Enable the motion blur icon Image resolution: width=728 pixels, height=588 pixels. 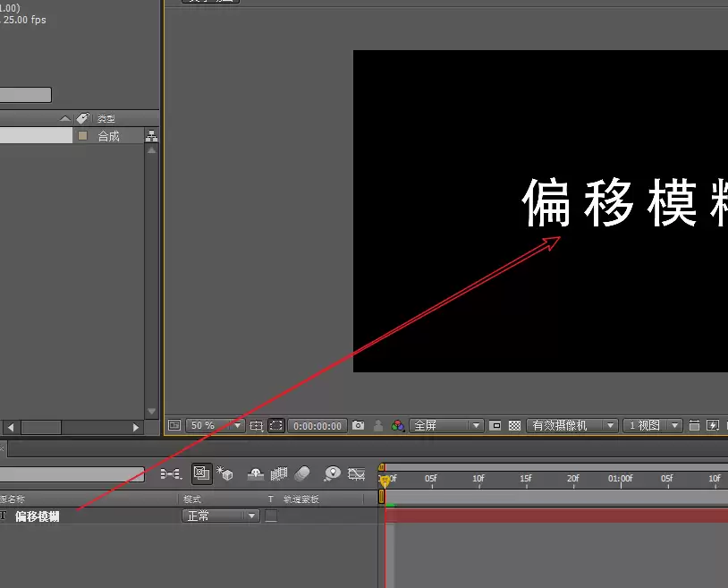pos(302,473)
